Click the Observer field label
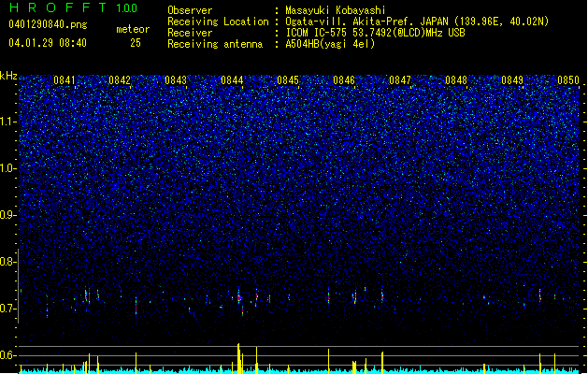 [190, 10]
